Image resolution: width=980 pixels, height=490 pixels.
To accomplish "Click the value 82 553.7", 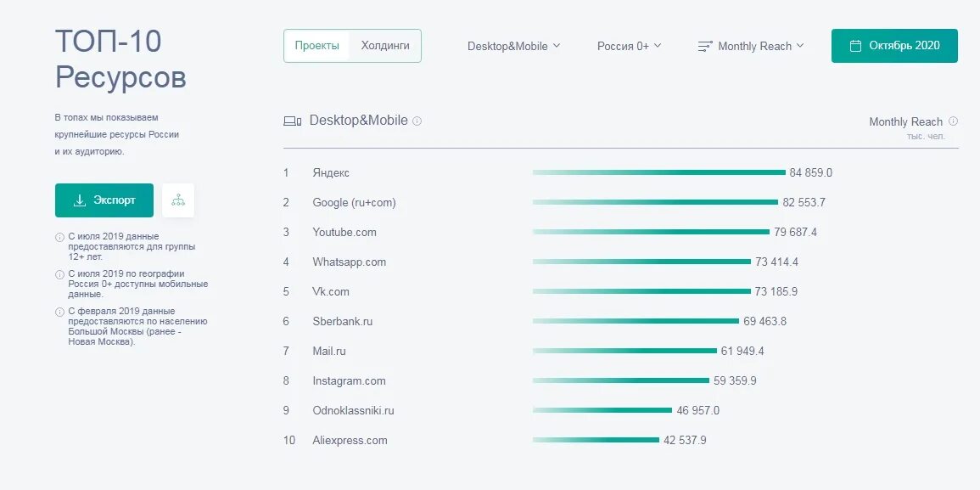I will click(804, 203).
